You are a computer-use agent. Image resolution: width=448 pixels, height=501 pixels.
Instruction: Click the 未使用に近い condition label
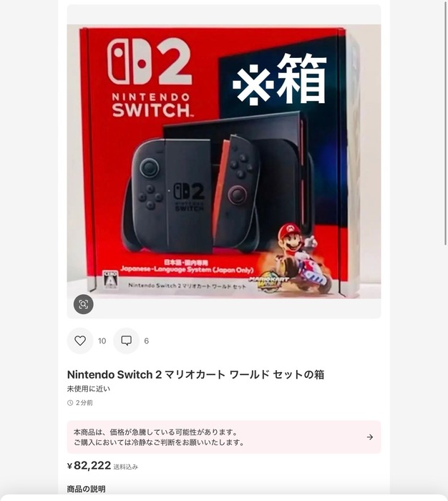tap(89, 389)
